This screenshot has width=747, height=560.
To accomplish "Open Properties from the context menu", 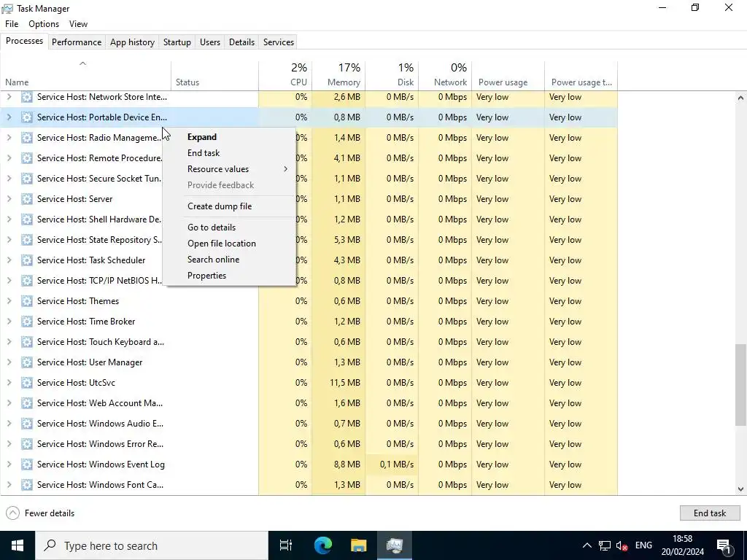I will tap(229, 276).
